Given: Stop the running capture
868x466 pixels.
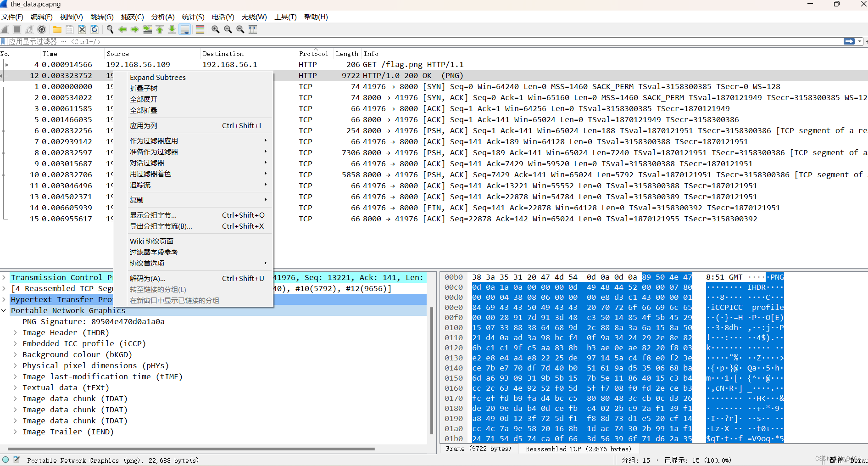Looking at the screenshot, I should pos(17,29).
